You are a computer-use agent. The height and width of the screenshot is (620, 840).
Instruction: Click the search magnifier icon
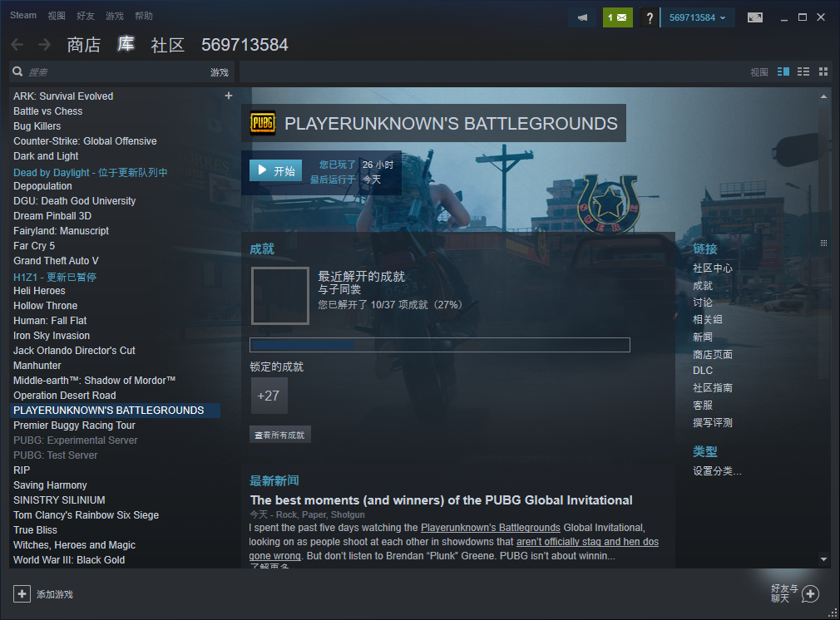(x=17, y=71)
